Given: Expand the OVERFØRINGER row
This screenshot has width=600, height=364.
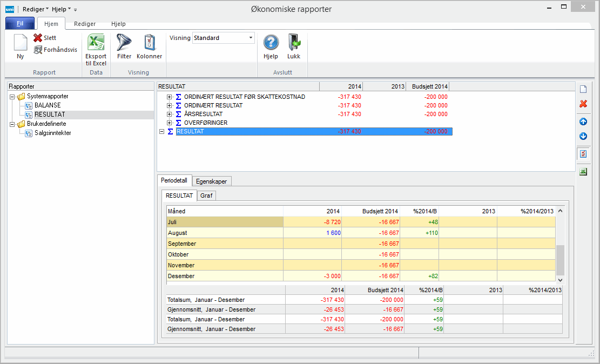Looking at the screenshot, I should (170, 123).
